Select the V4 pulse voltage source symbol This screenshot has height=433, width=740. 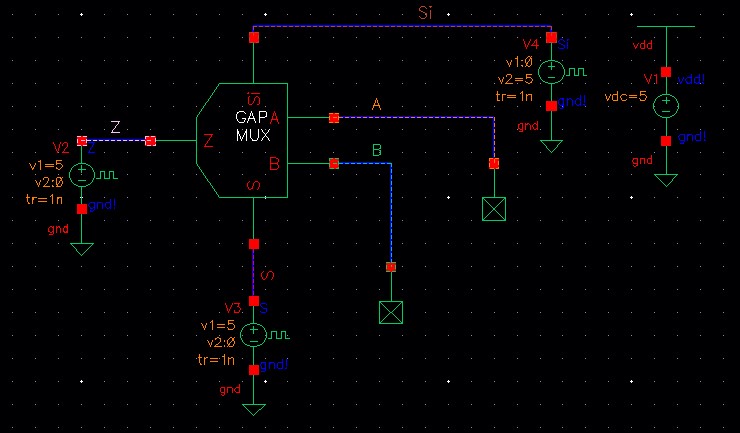[x=551, y=71]
